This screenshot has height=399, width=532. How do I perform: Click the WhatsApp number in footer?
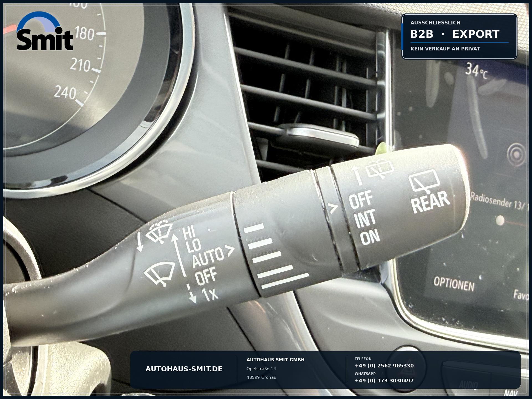pos(384,381)
